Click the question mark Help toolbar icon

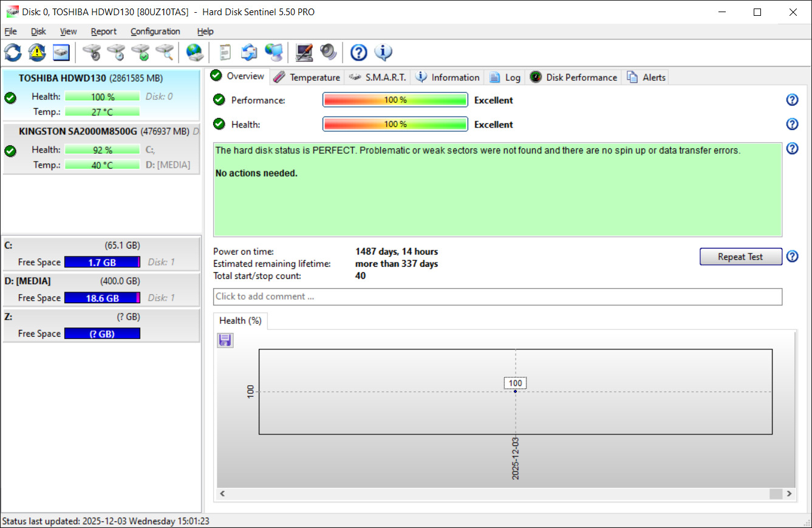tap(359, 53)
